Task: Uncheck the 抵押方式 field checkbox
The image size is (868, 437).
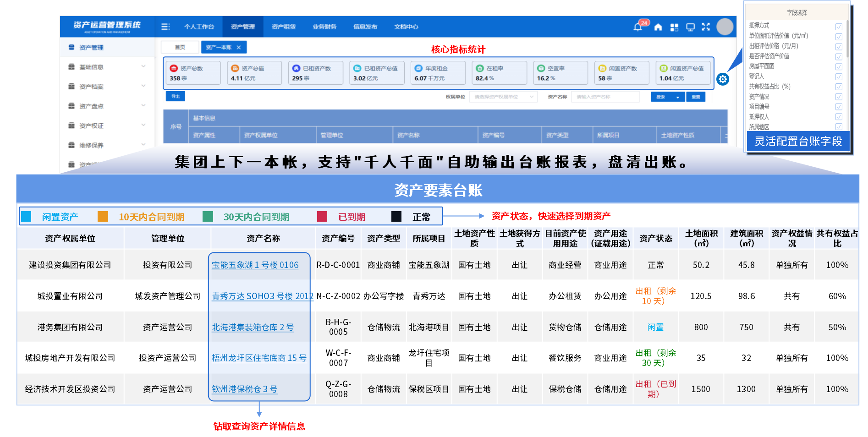Action: [x=839, y=27]
